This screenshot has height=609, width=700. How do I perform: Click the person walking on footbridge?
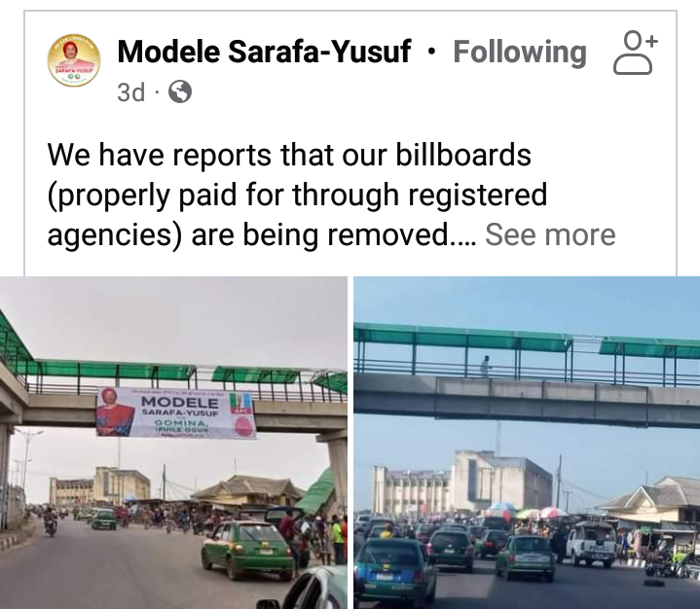pos(486,366)
